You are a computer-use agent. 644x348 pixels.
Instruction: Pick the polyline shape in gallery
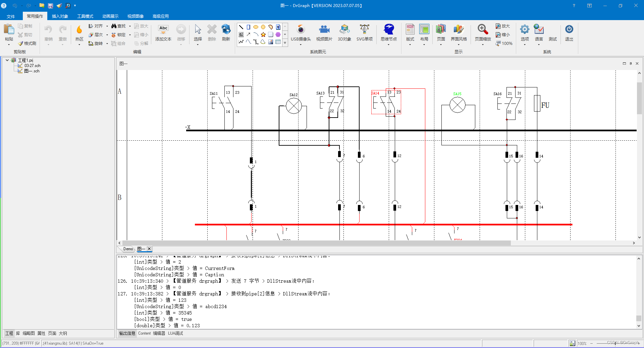coord(241,42)
